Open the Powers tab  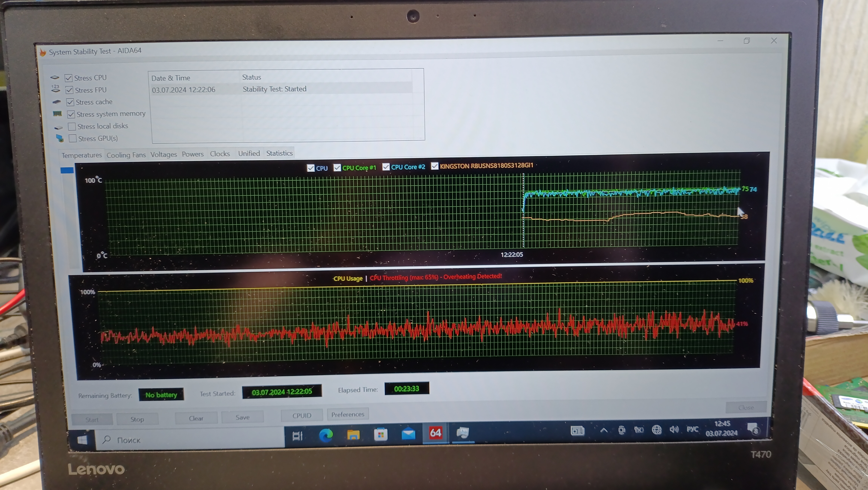tap(193, 154)
